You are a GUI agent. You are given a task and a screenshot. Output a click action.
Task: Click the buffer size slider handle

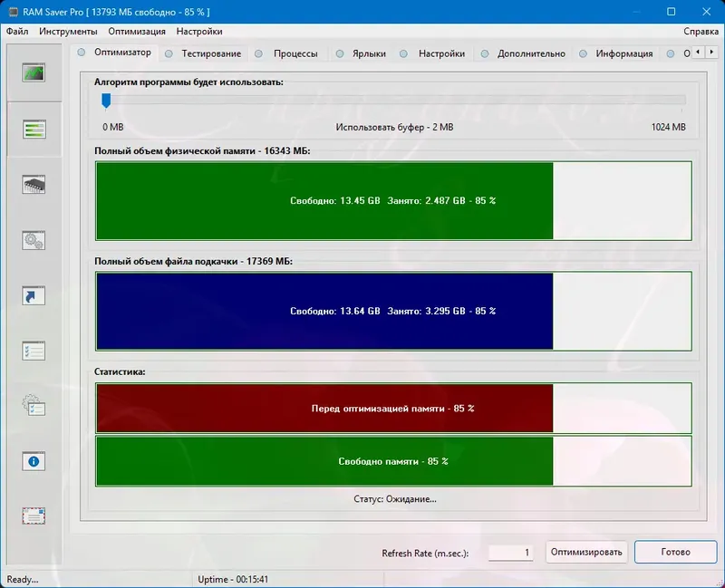[x=106, y=101]
